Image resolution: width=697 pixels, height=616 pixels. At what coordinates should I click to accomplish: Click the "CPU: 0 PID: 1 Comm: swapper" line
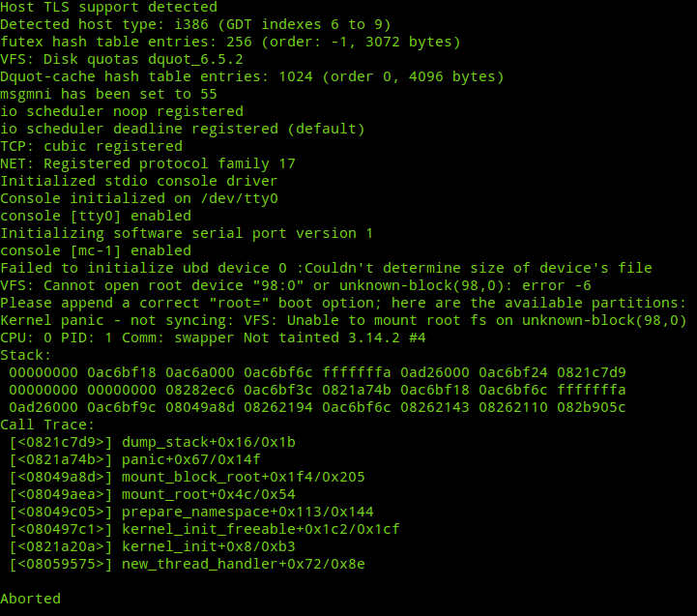tap(213, 337)
